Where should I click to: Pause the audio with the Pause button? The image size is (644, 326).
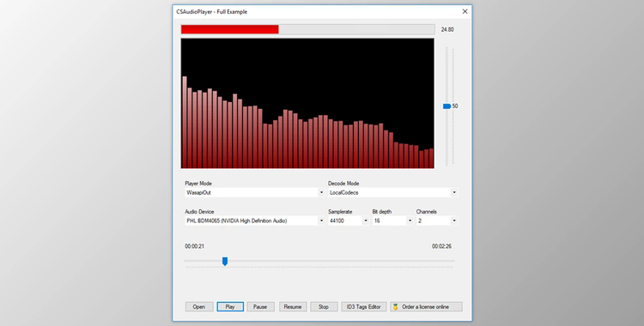260,307
